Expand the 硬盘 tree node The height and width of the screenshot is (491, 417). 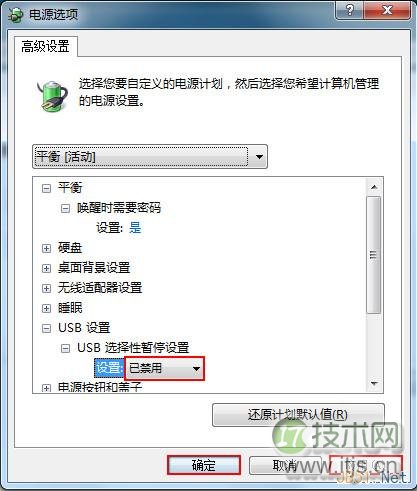46,248
